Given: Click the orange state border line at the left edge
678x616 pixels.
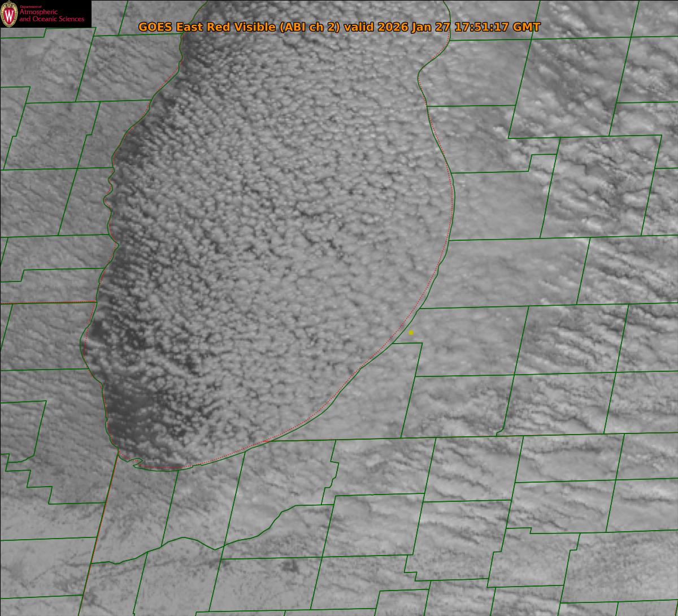Looking at the screenshot, I should (x=45, y=303).
